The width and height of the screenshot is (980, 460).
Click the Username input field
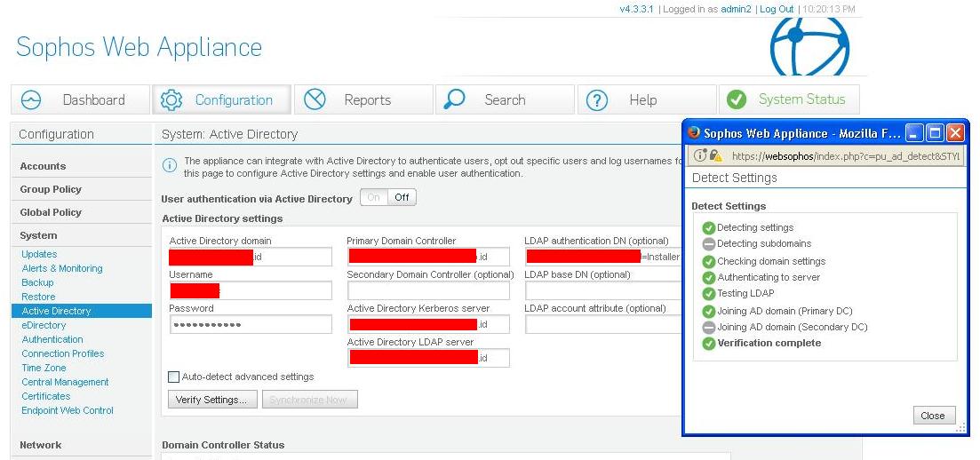pyautogui.click(x=250, y=290)
